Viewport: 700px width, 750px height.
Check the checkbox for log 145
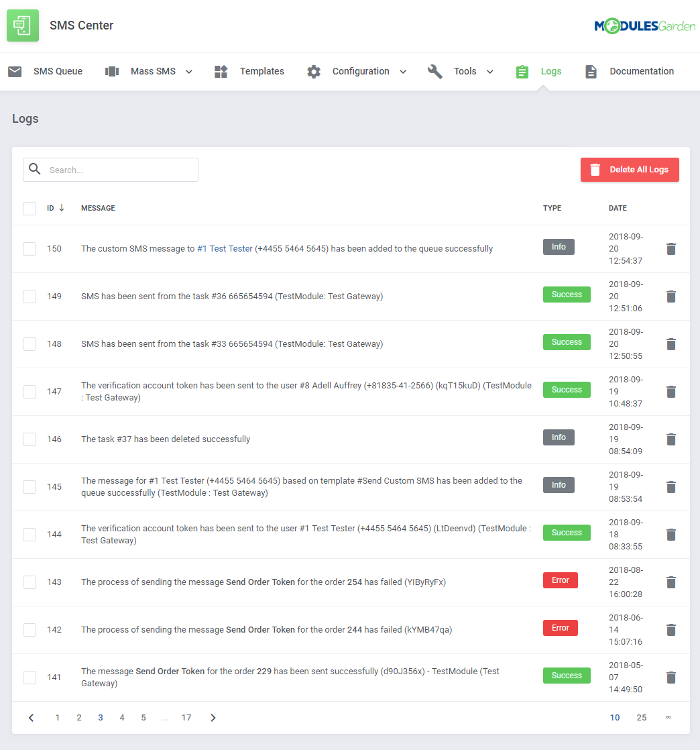pos(30,487)
